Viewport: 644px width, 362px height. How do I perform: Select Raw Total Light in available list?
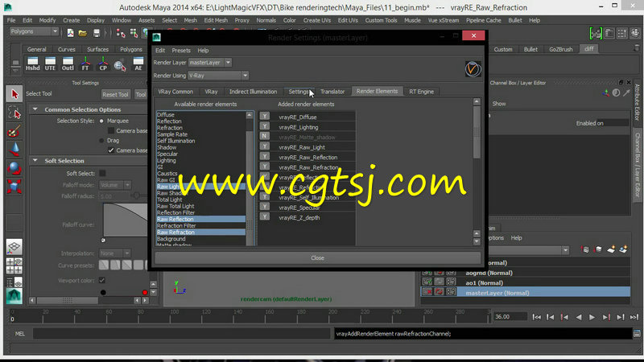(175, 206)
